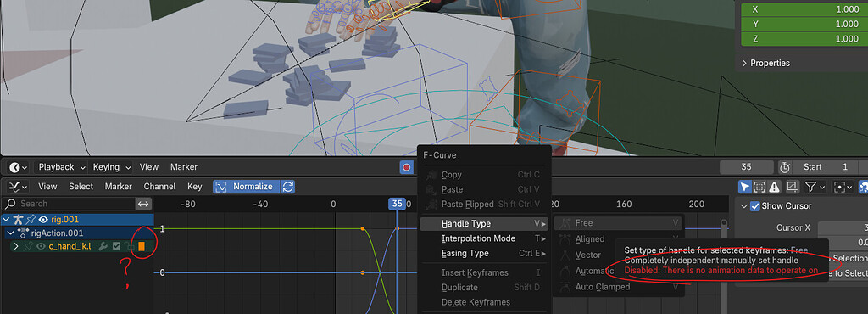Toggle auto normalization refresh icon
The image size is (868, 314).
tap(288, 187)
